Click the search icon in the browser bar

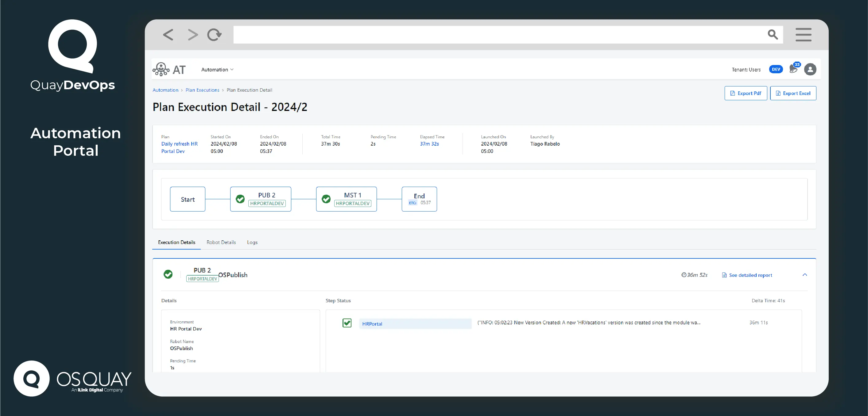(773, 35)
